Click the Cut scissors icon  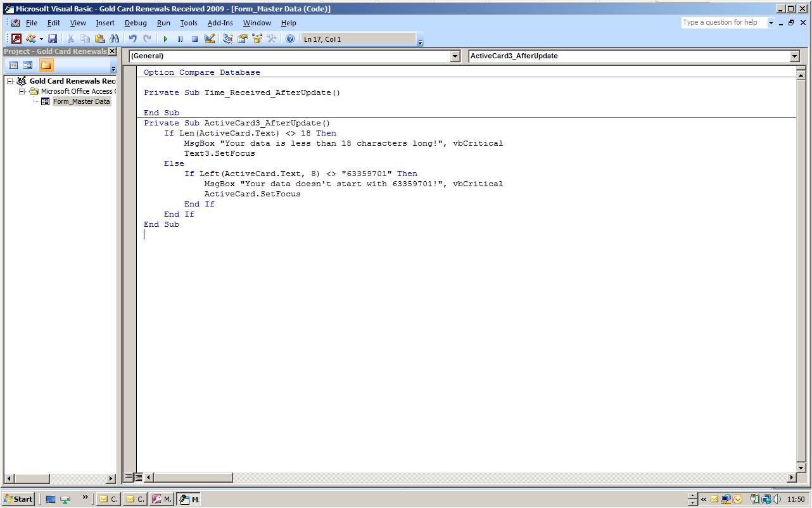tap(71, 39)
